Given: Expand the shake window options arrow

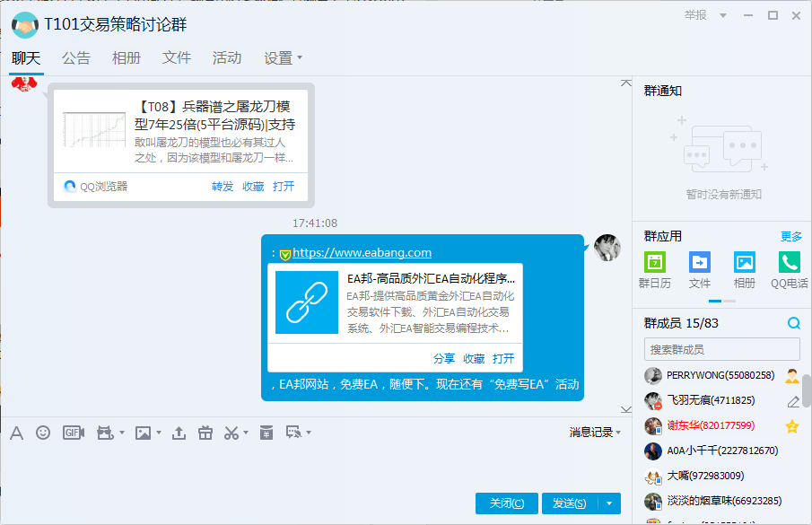Looking at the screenshot, I should (122, 433).
